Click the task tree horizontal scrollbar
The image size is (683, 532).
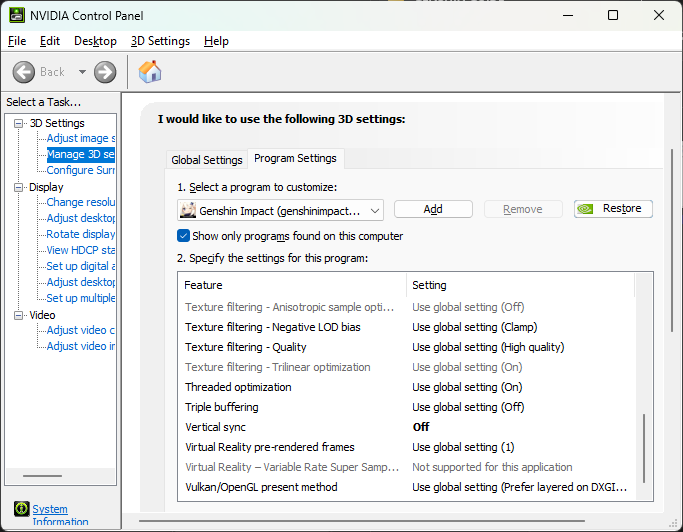[42, 476]
